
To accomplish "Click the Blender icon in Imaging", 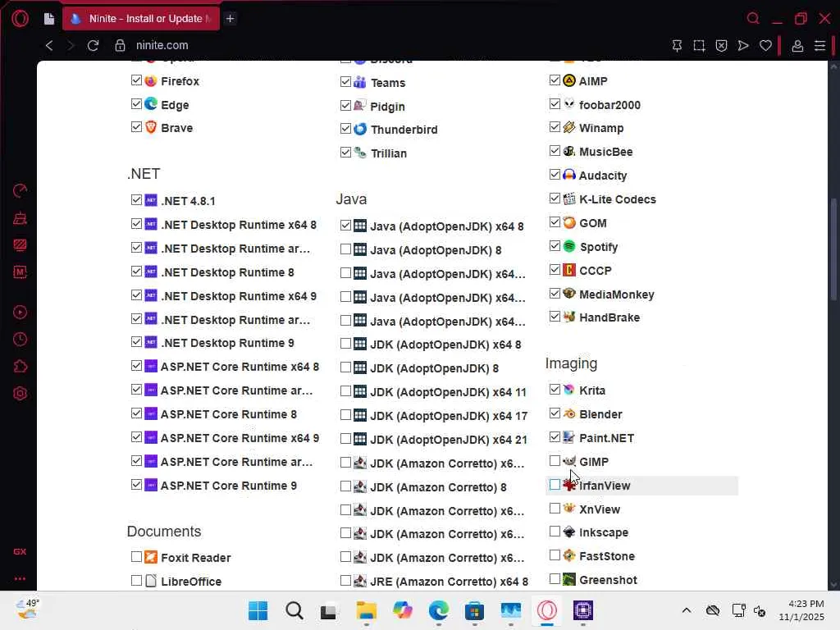I will click(569, 413).
